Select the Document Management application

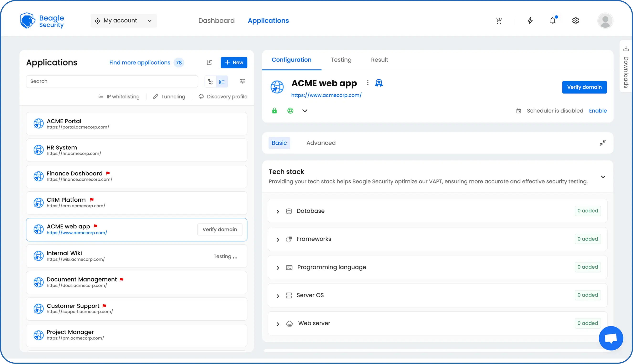click(x=137, y=282)
